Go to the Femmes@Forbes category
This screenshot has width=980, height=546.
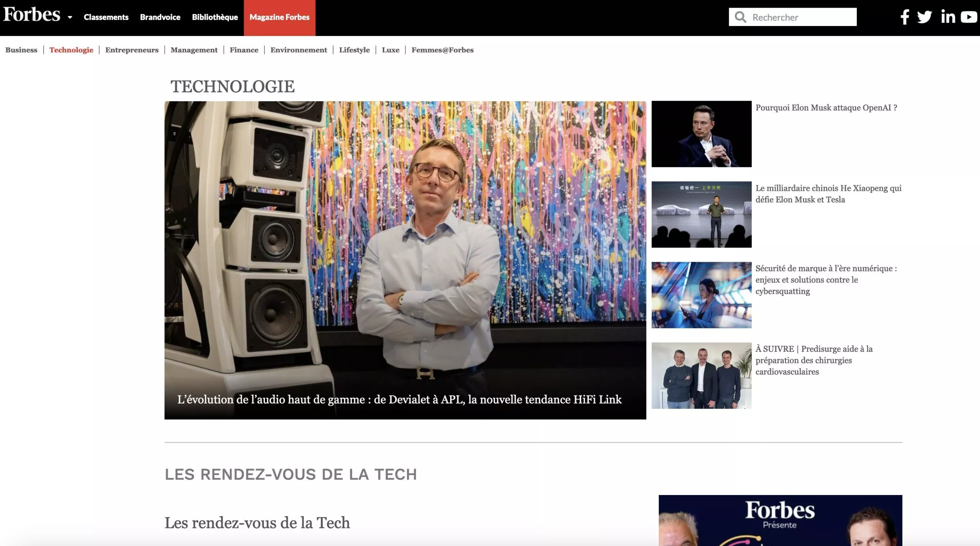coord(443,50)
